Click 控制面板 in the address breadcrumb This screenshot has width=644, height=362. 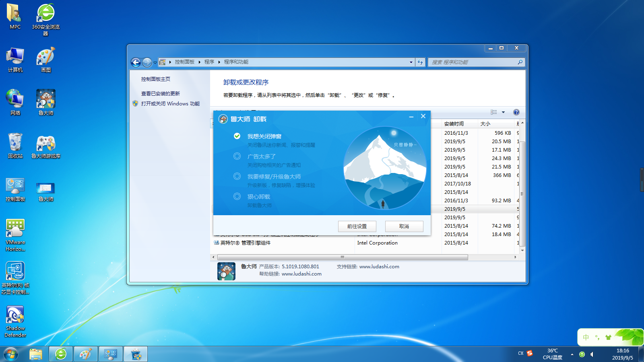coord(185,62)
